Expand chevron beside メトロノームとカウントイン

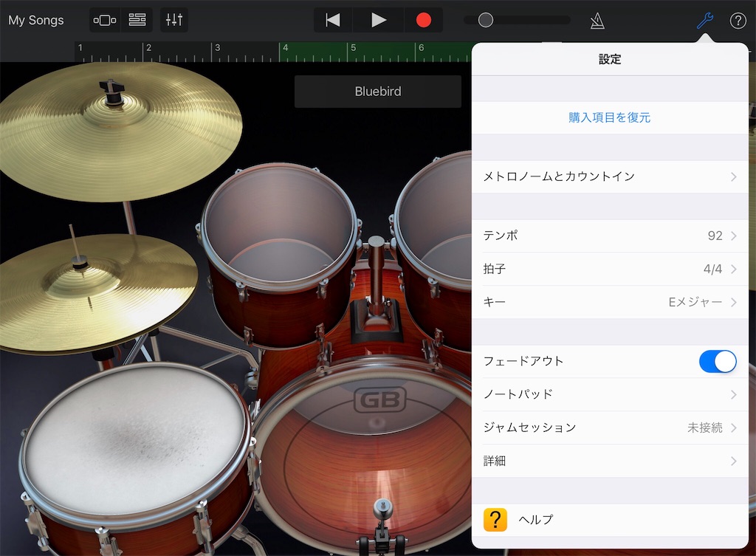tap(733, 177)
